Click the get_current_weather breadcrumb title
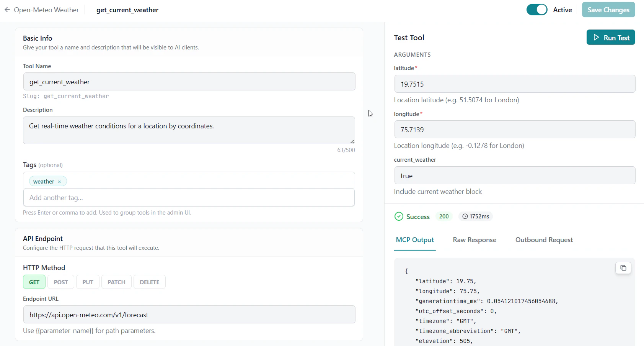The image size is (644, 346). click(127, 10)
